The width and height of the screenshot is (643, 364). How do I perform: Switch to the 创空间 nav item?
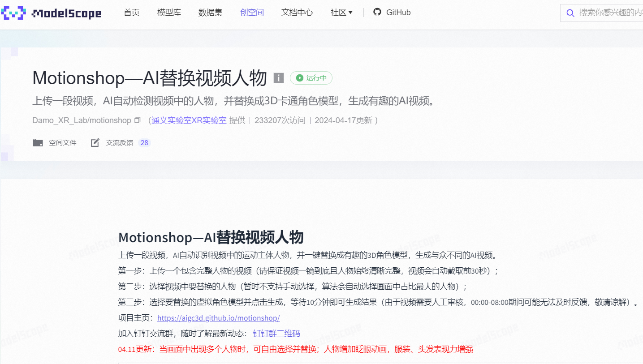(252, 13)
